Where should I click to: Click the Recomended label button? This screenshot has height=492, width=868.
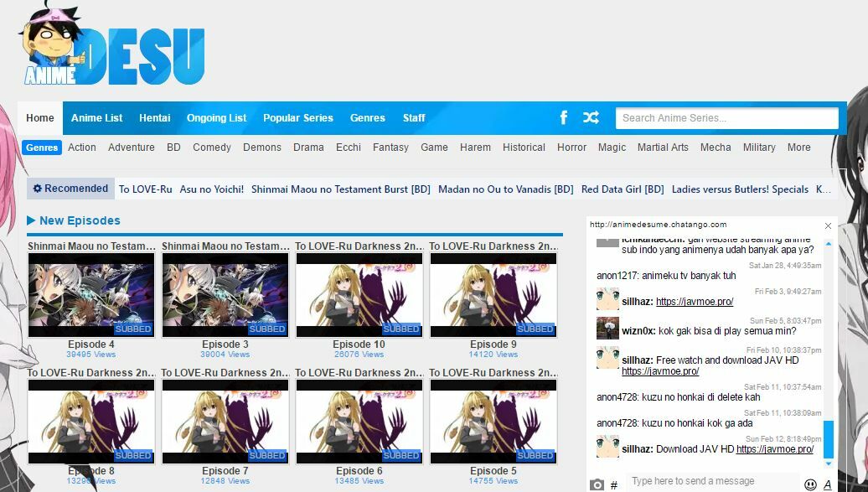click(71, 189)
